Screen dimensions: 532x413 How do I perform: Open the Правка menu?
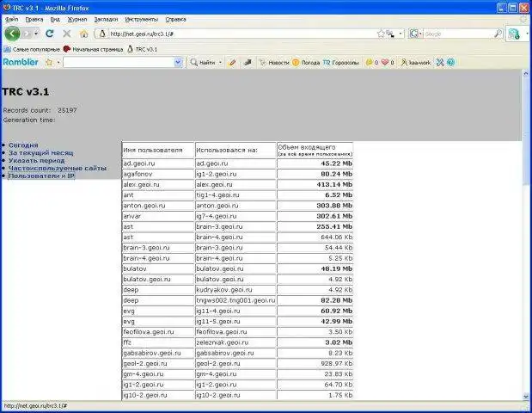tap(34, 19)
